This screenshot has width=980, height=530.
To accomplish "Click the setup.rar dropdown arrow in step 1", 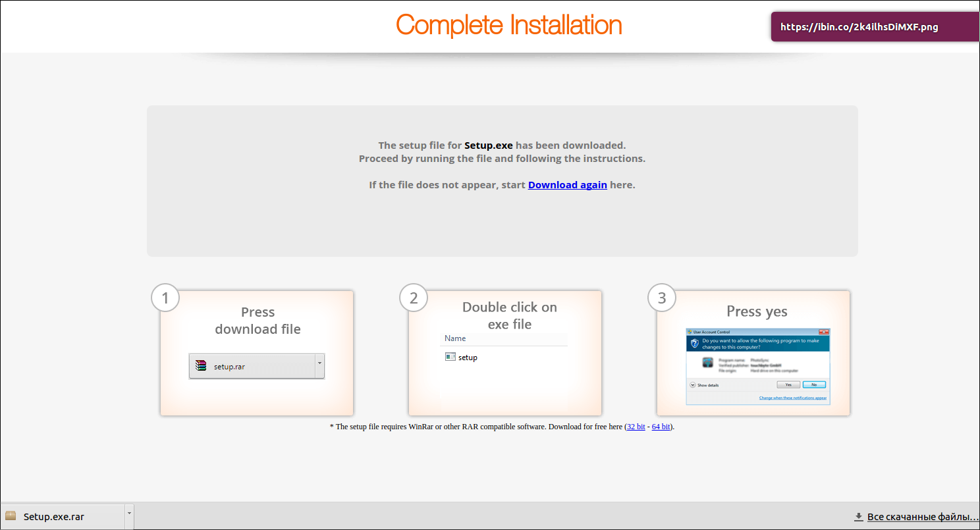I will coord(319,366).
